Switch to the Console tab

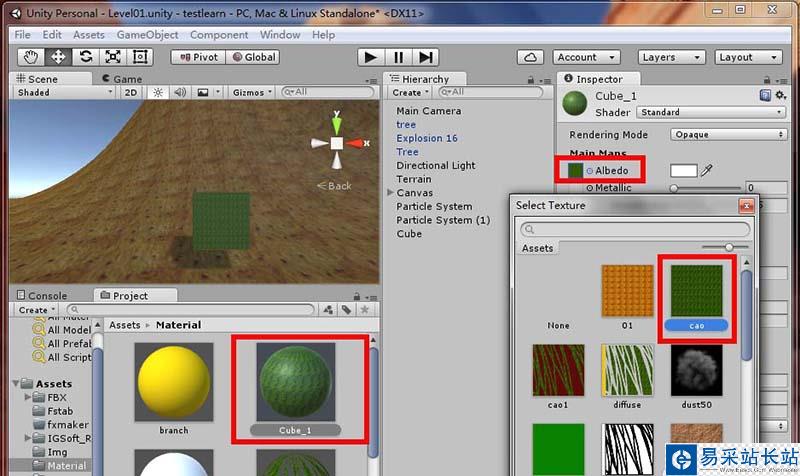(x=42, y=295)
